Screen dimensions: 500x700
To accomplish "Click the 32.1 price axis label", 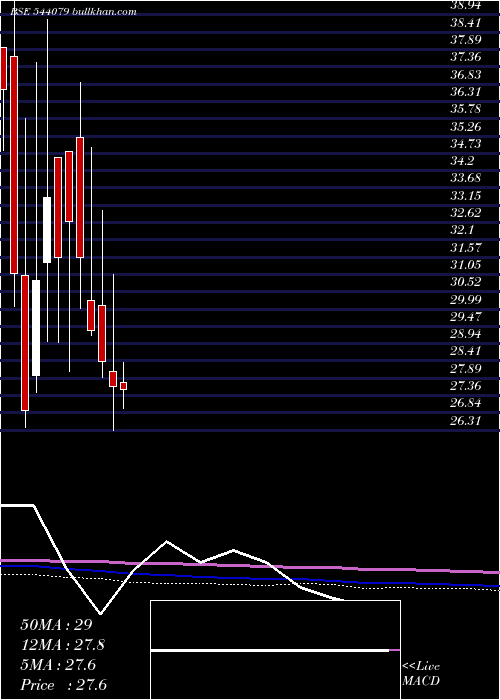I will point(462,230).
